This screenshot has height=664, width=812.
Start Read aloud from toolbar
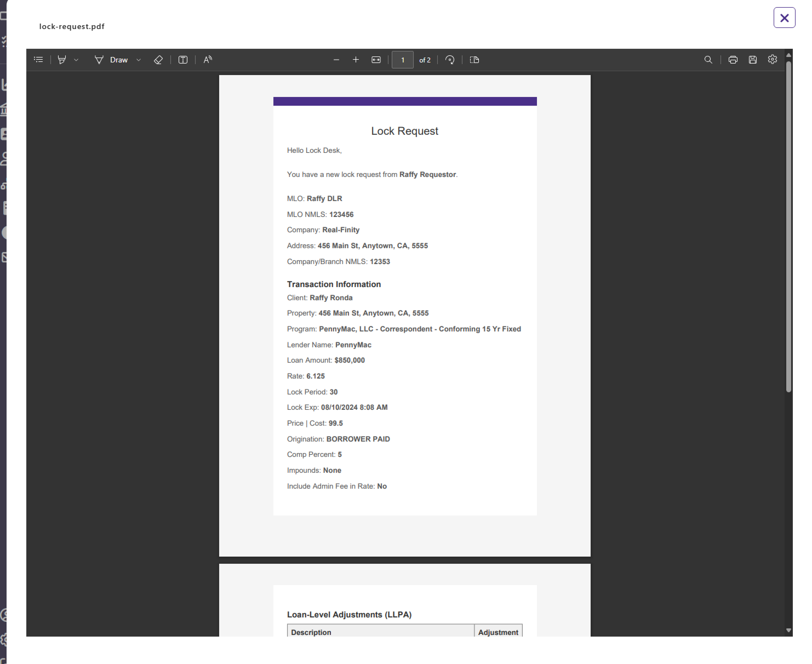coord(208,60)
